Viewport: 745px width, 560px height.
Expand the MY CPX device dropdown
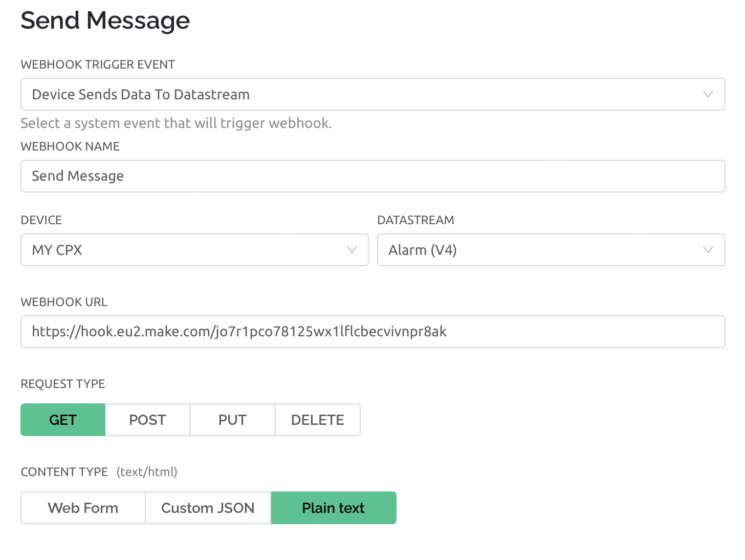194,250
